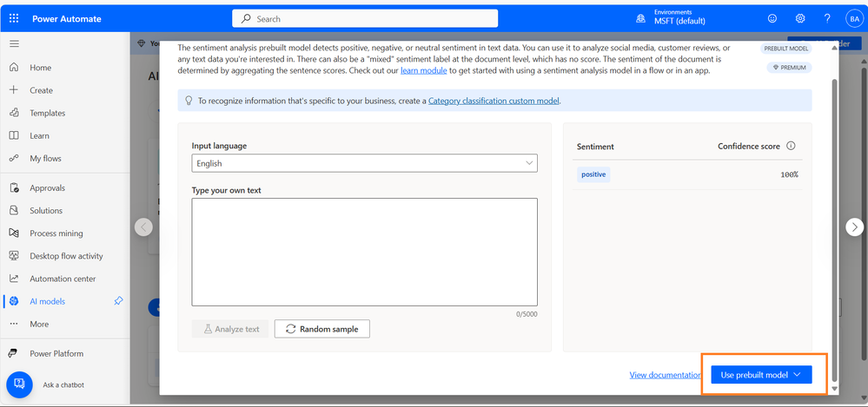Open the feedback smiley icon

click(772, 18)
